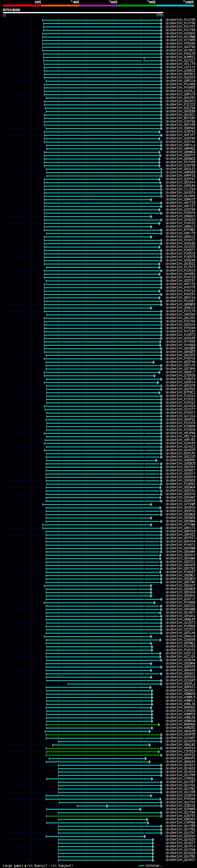Select hit label UniRef100_Q9SBU5
The width and height of the screenshot is (197, 868).
click(180, 464)
